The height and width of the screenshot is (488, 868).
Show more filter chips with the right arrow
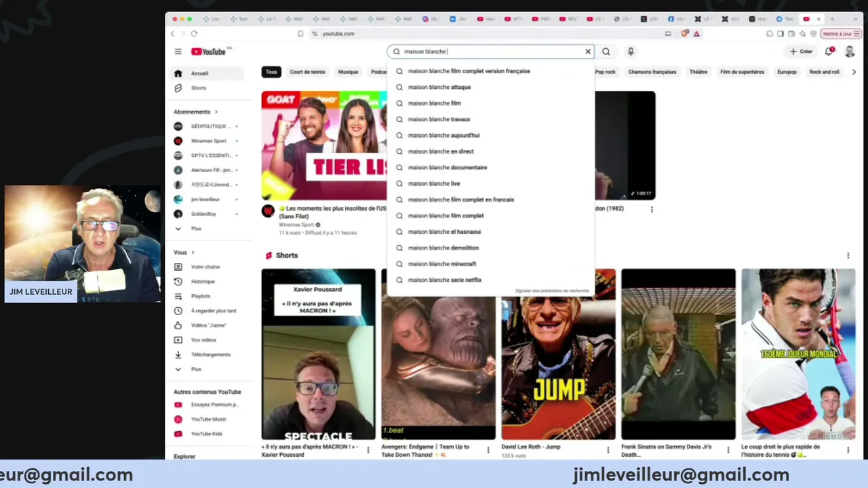854,72
